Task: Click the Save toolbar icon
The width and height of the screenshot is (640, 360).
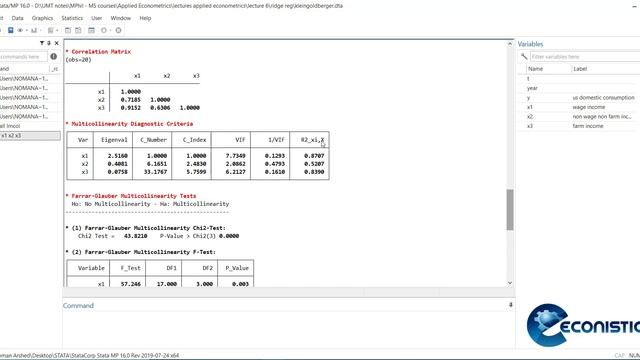Action: [x=11, y=30]
